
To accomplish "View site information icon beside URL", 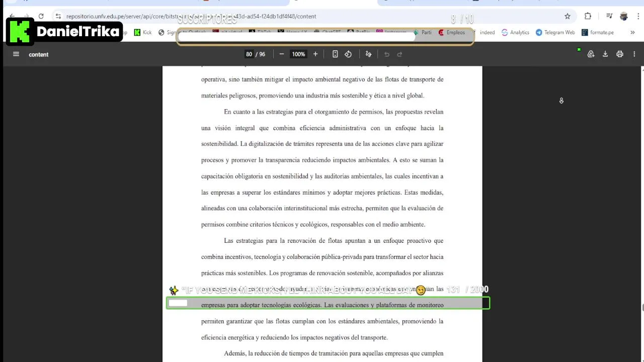I will click(58, 16).
